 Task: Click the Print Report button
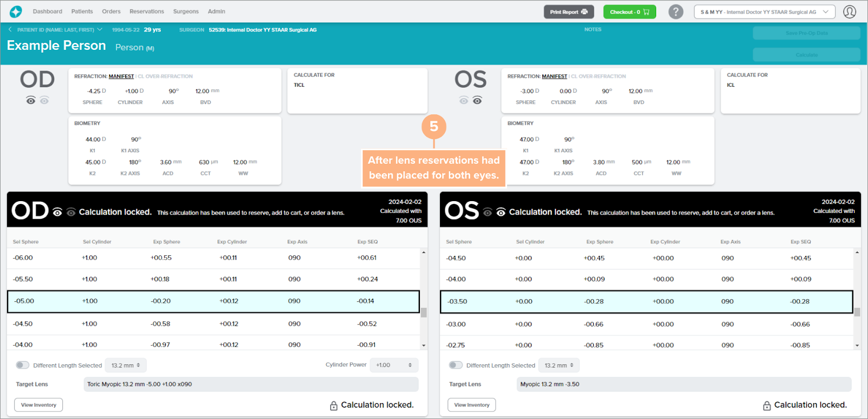568,12
